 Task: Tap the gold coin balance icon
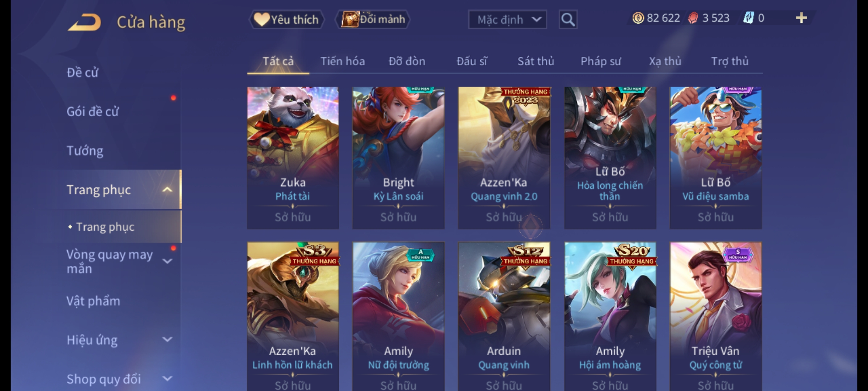pyautogui.click(x=638, y=18)
